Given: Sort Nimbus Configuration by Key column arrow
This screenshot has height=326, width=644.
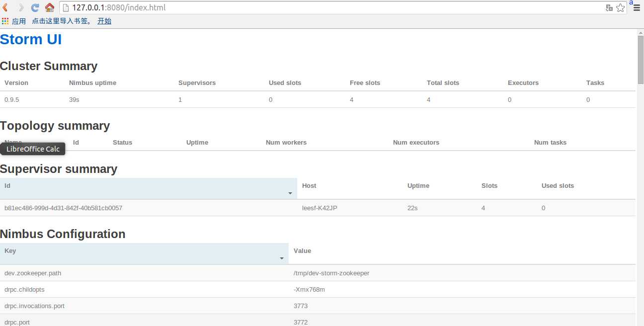Looking at the screenshot, I should pos(282,258).
